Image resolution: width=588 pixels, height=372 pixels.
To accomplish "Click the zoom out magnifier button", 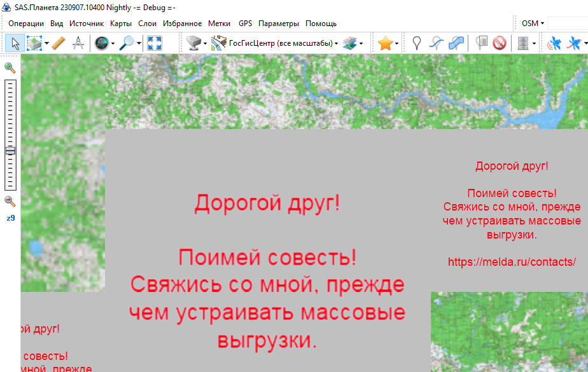I will 10,202.
